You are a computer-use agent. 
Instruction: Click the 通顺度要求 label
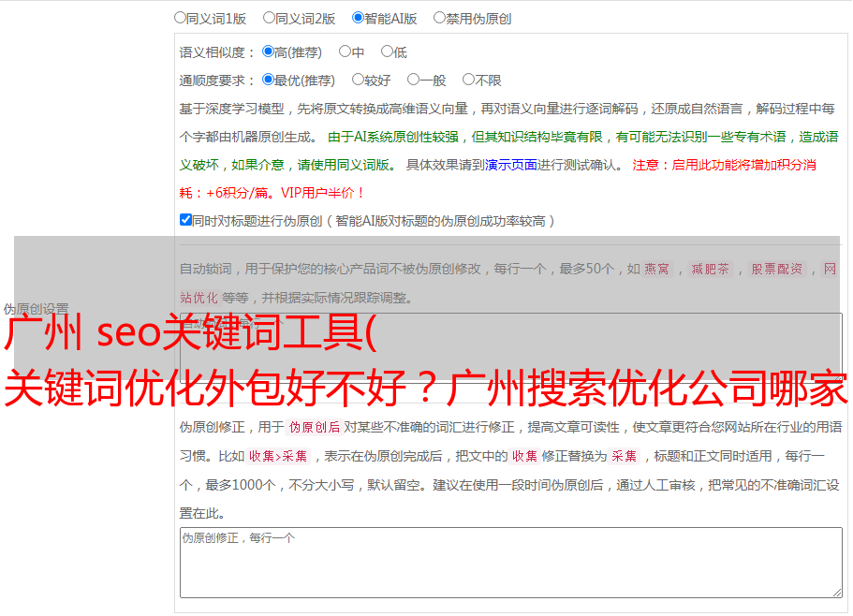point(217,81)
